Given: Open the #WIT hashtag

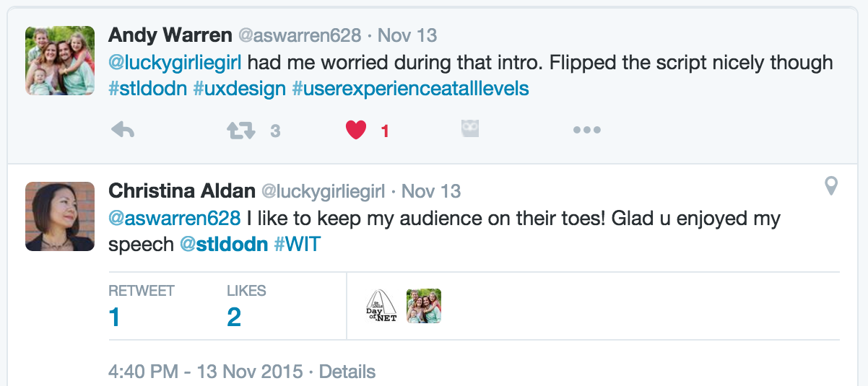Looking at the screenshot, I should tap(297, 244).
